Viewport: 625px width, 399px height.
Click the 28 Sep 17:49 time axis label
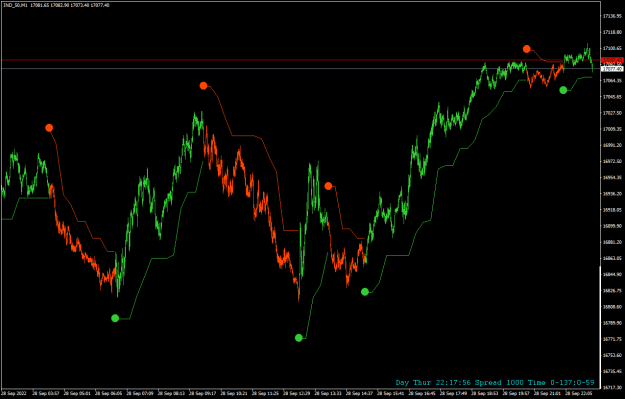point(453,394)
